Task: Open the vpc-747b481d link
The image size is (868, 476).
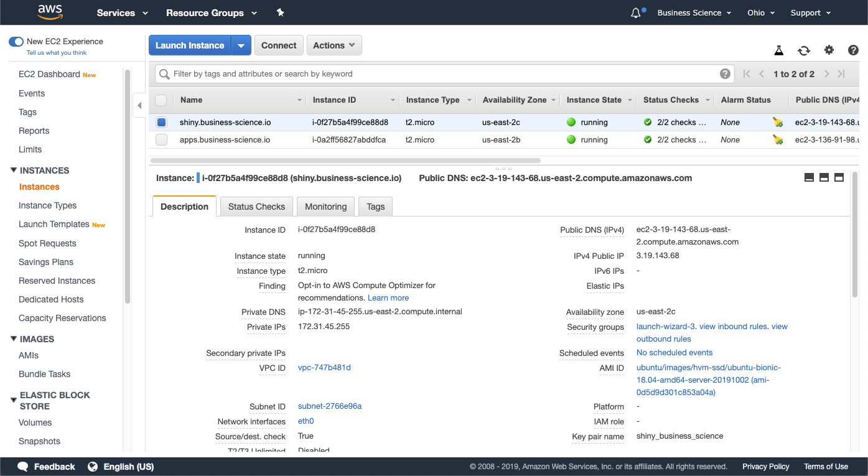Action: [324, 368]
